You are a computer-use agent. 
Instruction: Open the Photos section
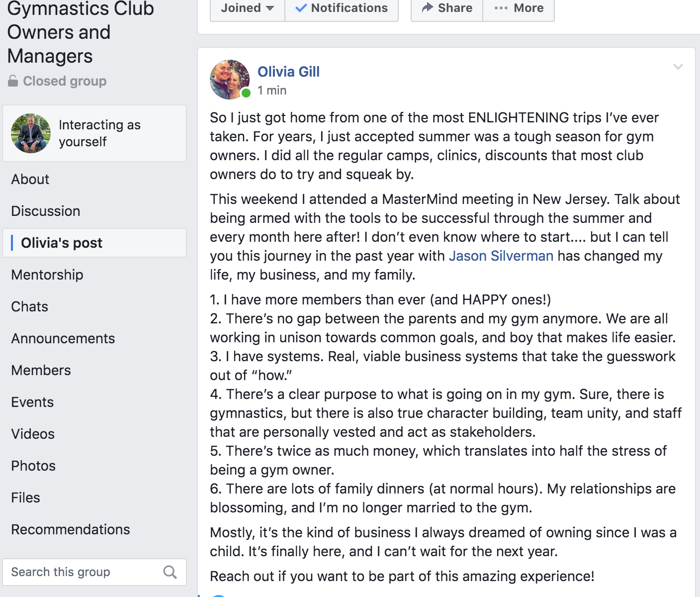(x=33, y=466)
